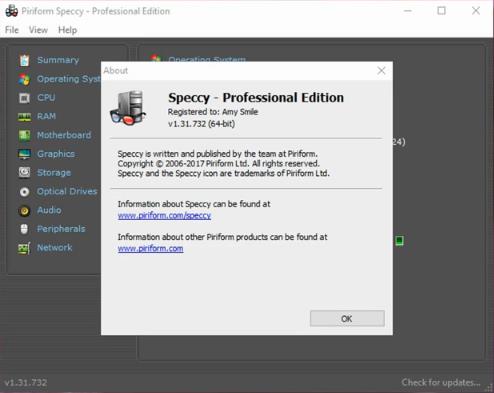The width and height of the screenshot is (494, 393).
Task: Go to the Motherboard section
Action: [x=64, y=135]
